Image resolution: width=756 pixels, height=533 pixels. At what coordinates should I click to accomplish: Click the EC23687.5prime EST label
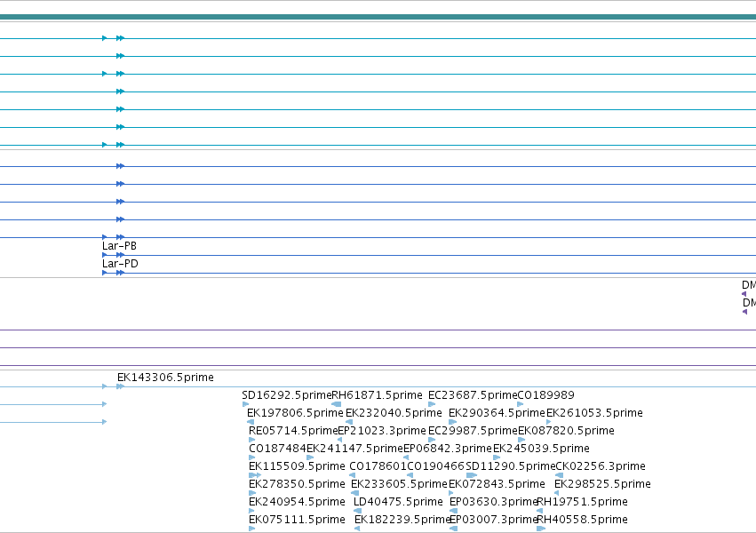click(473, 395)
